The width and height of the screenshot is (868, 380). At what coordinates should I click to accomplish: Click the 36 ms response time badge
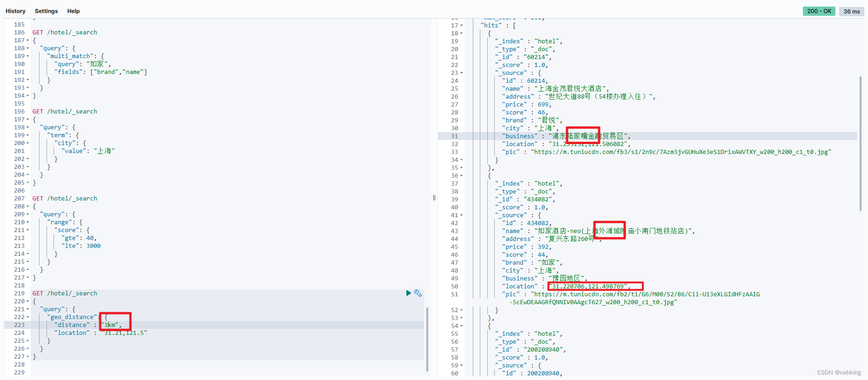(x=852, y=11)
